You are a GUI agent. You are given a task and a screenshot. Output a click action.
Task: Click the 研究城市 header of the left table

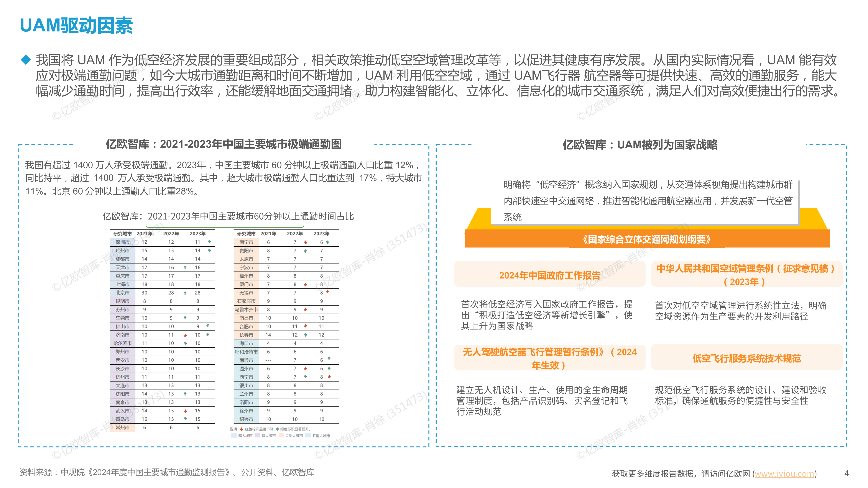click(x=122, y=233)
